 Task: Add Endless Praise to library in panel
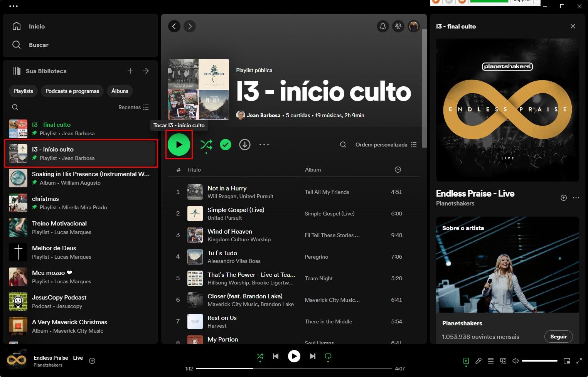pyautogui.click(x=564, y=198)
